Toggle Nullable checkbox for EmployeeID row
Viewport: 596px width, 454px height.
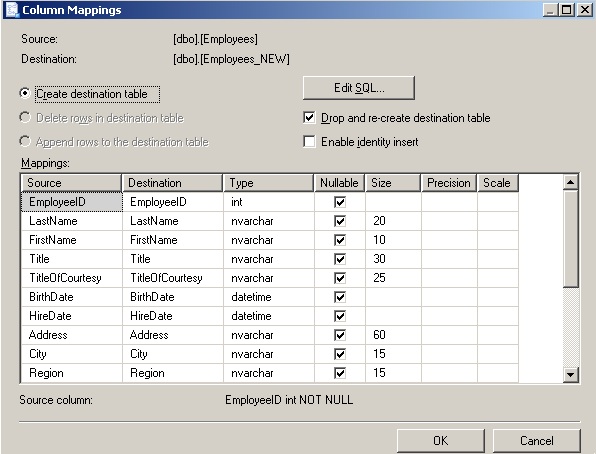(340, 202)
